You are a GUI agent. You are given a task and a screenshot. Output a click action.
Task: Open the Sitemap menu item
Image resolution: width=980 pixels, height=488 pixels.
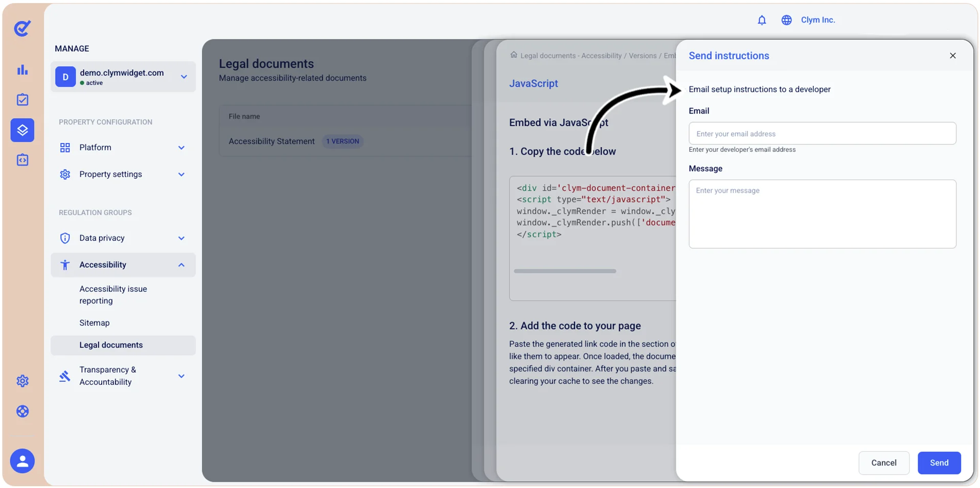pos(95,323)
